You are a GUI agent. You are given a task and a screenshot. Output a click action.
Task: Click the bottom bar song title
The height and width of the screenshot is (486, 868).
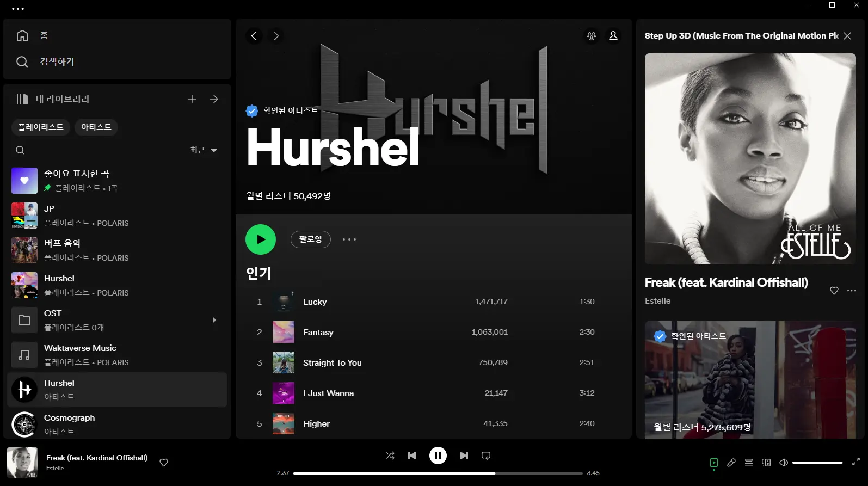pyautogui.click(x=97, y=458)
